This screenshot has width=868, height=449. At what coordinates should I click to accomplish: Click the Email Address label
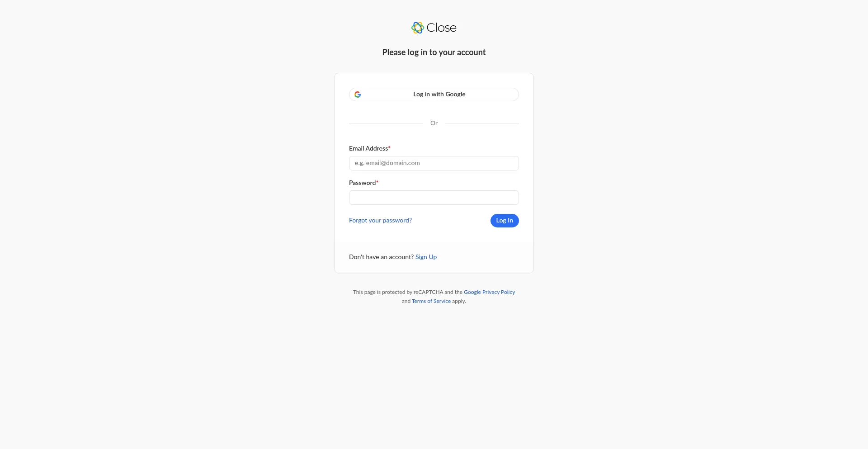[x=368, y=148]
